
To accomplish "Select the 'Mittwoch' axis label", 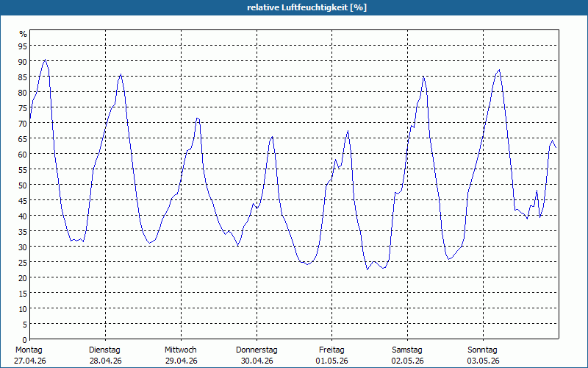I will pos(180,350).
